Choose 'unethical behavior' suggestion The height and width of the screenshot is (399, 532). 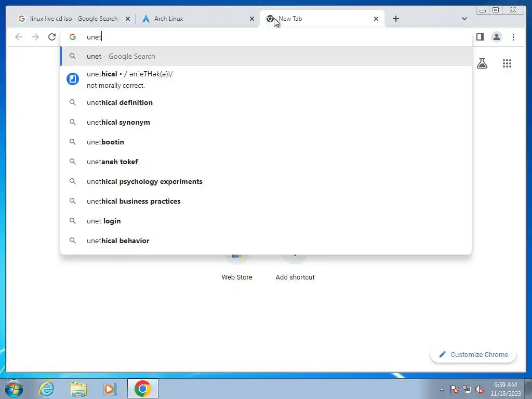tap(266, 241)
